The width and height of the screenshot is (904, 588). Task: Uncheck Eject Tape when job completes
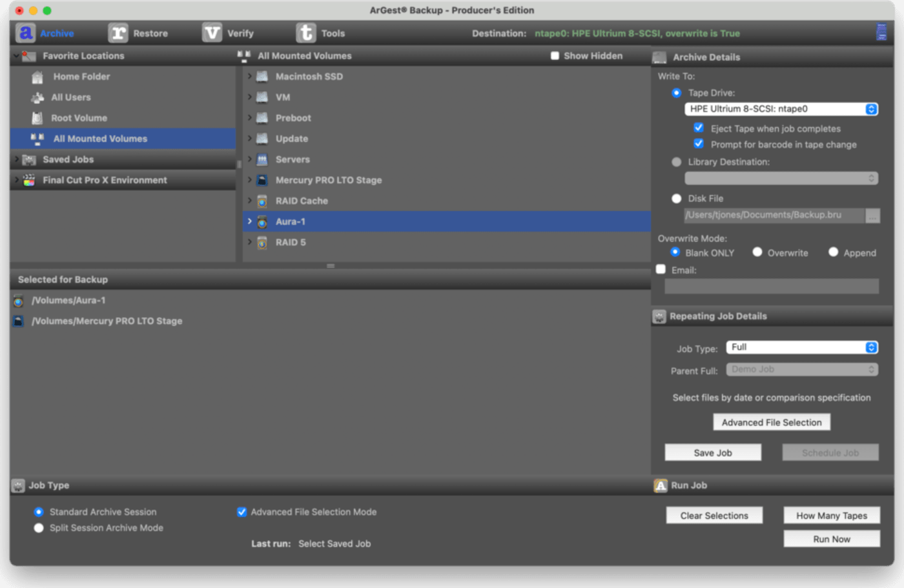(699, 128)
